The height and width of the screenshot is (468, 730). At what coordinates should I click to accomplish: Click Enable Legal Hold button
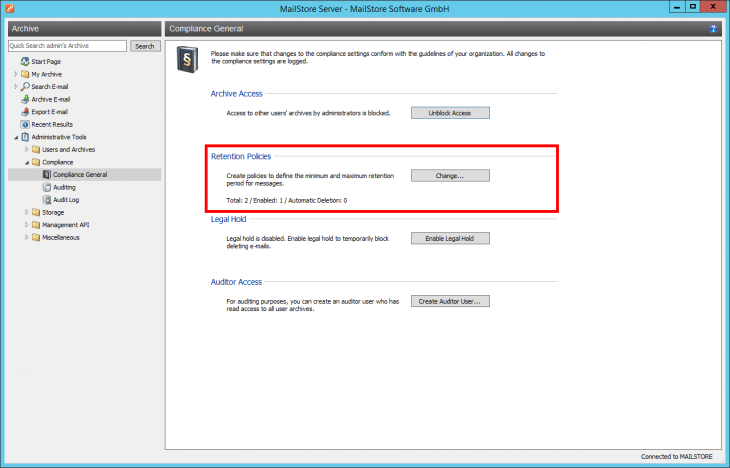pyautogui.click(x=450, y=238)
